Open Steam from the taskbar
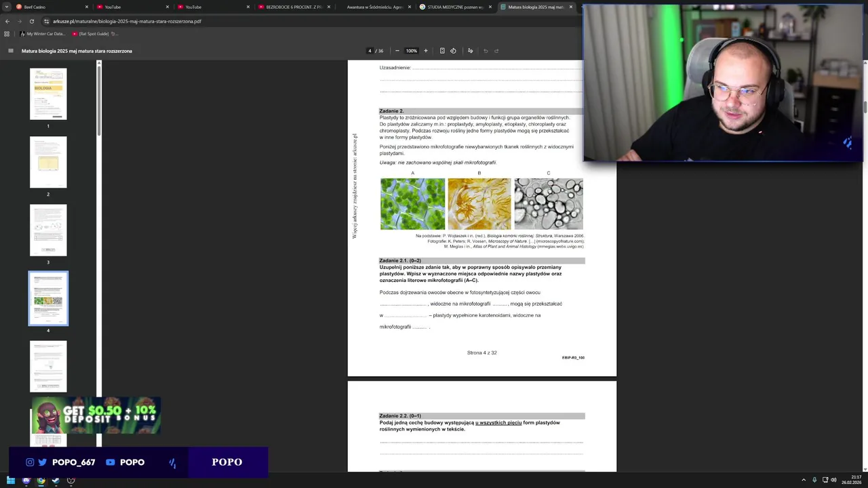The image size is (868, 488). (56, 481)
